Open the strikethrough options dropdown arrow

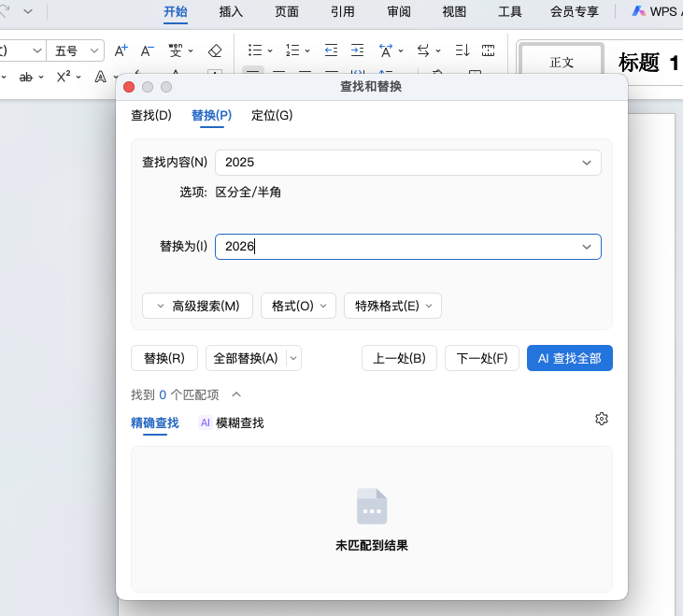(41, 78)
